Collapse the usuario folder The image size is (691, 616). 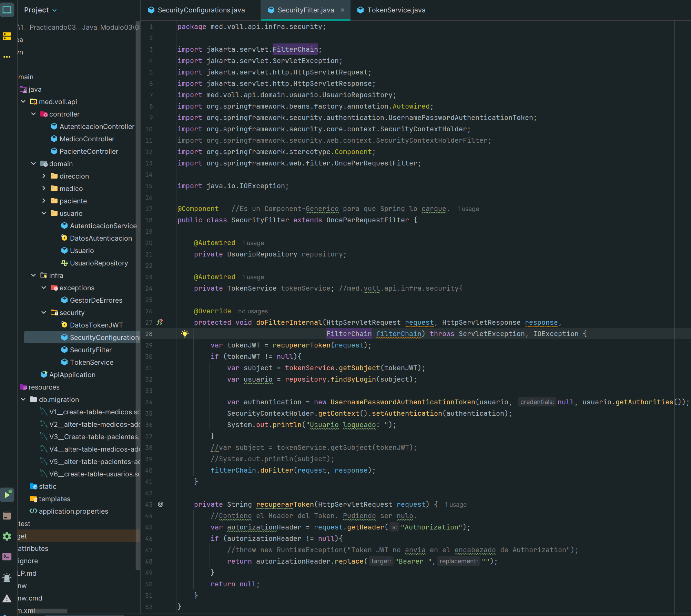[44, 213]
